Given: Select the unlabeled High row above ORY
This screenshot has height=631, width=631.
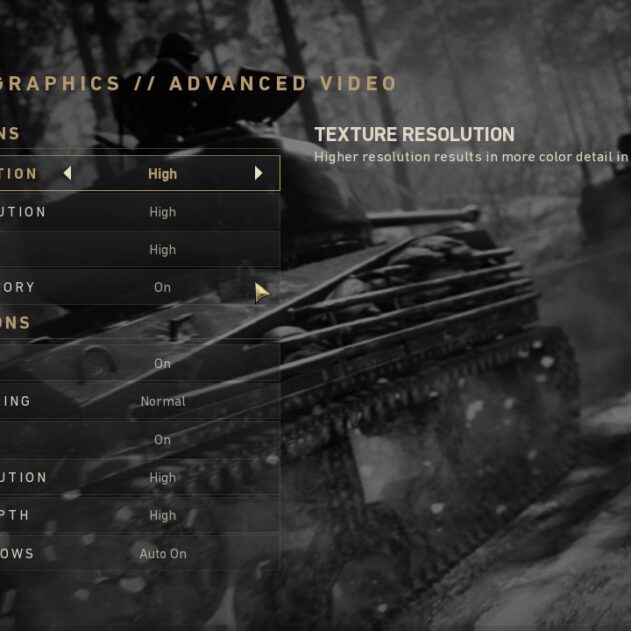Looking at the screenshot, I should point(140,250).
